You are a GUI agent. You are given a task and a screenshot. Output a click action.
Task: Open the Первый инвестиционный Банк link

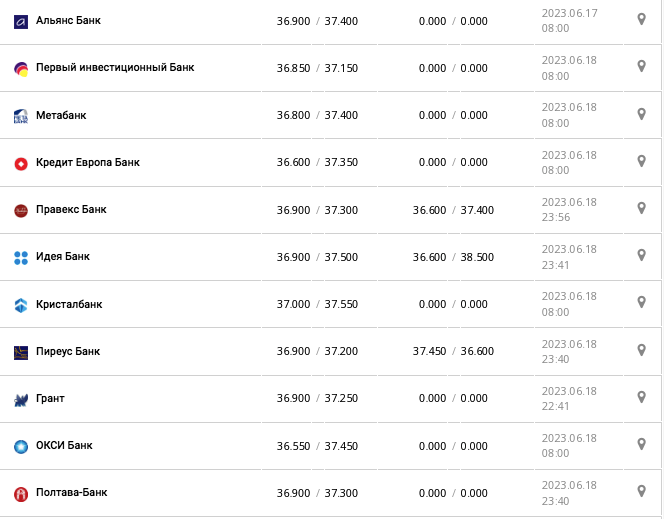[115, 68]
